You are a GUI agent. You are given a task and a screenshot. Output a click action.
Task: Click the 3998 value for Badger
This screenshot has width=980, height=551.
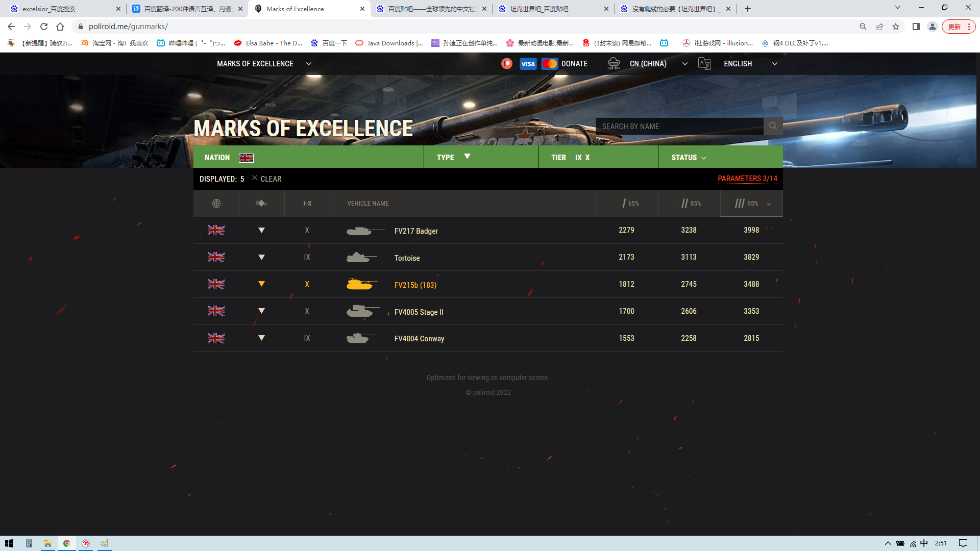751,230
